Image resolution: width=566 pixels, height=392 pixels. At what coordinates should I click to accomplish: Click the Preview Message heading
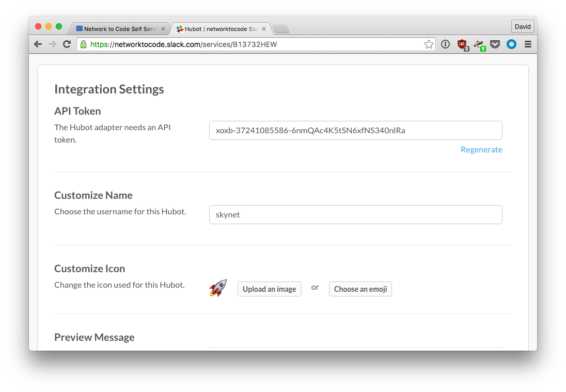(94, 337)
